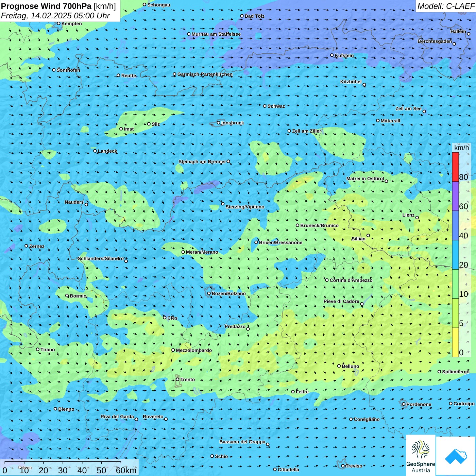The width and height of the screenshot is (476, 476).
Task: Click the yellow 0-5 km/h legend color
Action: coord(455,342)
